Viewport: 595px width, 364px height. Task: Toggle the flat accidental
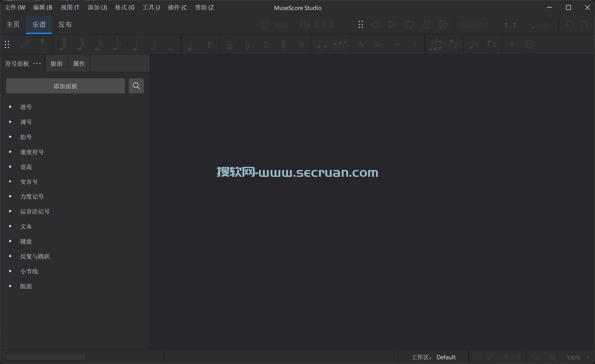247,44
